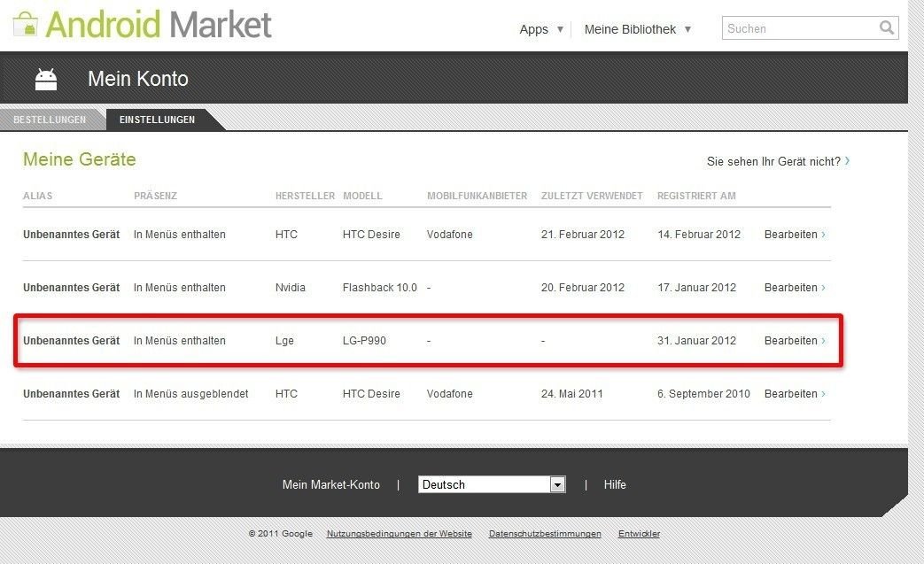Click the Alias column header
This screenshot has width=924, height=564.
pos(38,196)
